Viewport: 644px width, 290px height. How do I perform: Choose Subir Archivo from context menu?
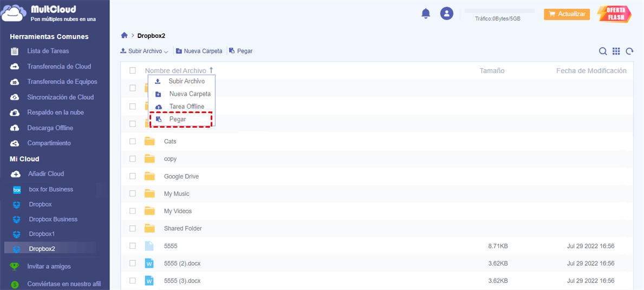pyautogui.click(x=181, y=81)
